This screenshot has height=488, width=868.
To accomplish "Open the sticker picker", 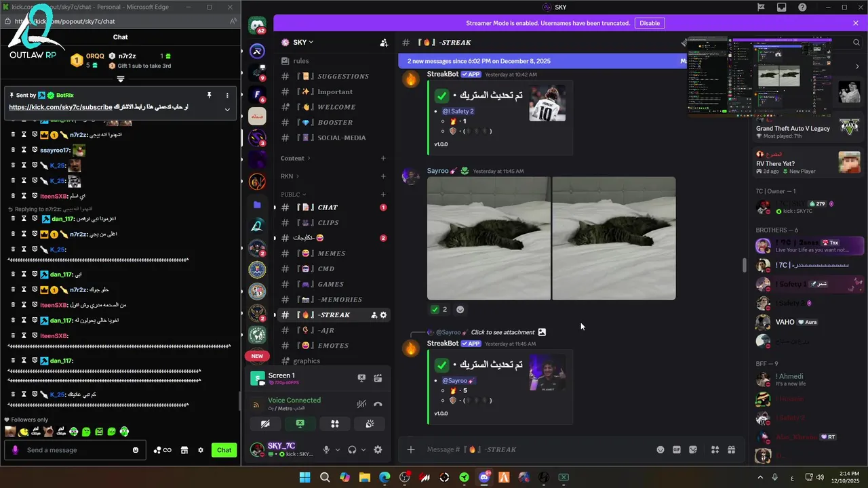I will click(x=693, y=449).
